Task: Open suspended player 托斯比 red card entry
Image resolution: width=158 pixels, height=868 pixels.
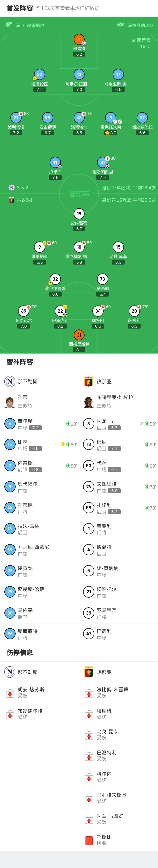Action: 118,839
